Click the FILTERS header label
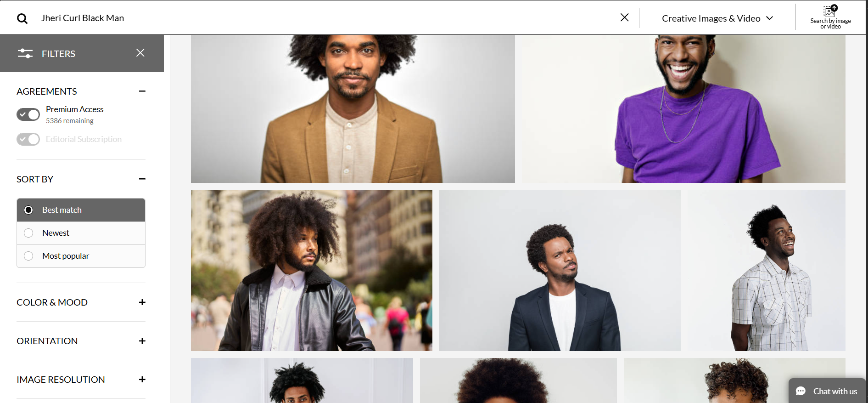Image resolution: width=868 pixels, height=403 pixels. point(58,54)
